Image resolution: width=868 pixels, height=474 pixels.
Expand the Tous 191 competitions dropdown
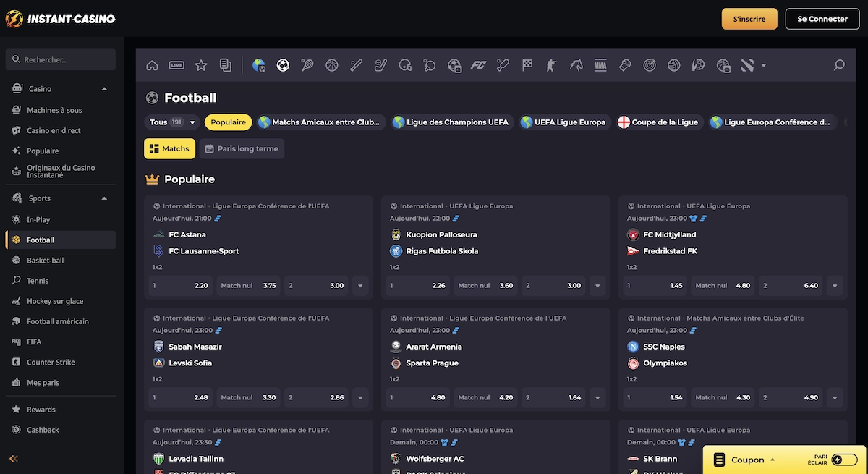[x=171, y=122]
